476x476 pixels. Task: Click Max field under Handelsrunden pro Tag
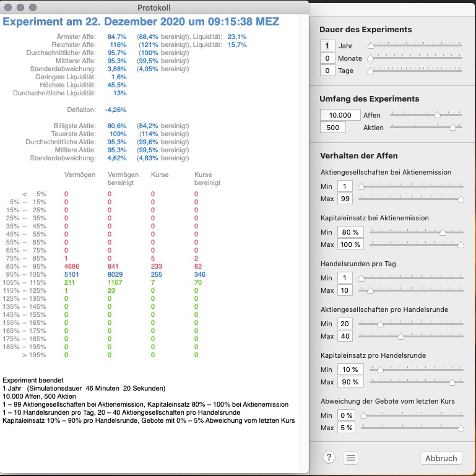pyautogui.click(x=345, y=290)
